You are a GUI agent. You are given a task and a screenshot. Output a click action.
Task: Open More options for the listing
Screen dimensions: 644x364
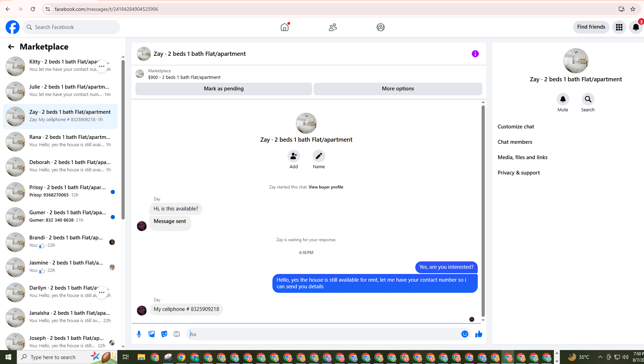point(398,89)
